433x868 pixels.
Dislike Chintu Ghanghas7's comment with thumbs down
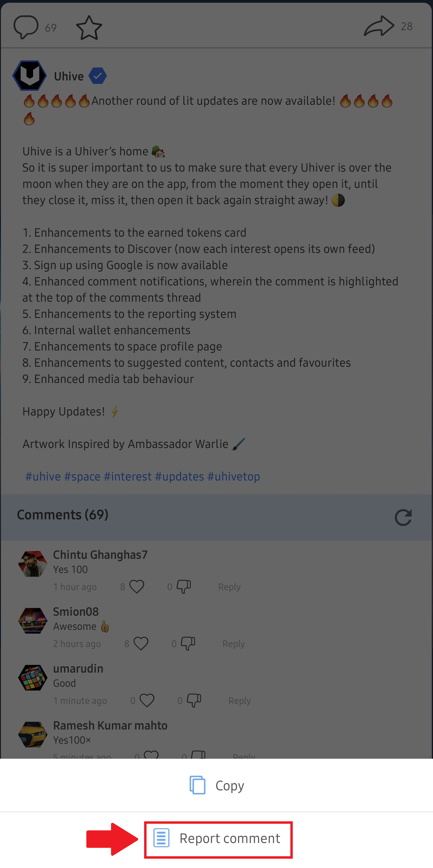[x=184, y=586]
